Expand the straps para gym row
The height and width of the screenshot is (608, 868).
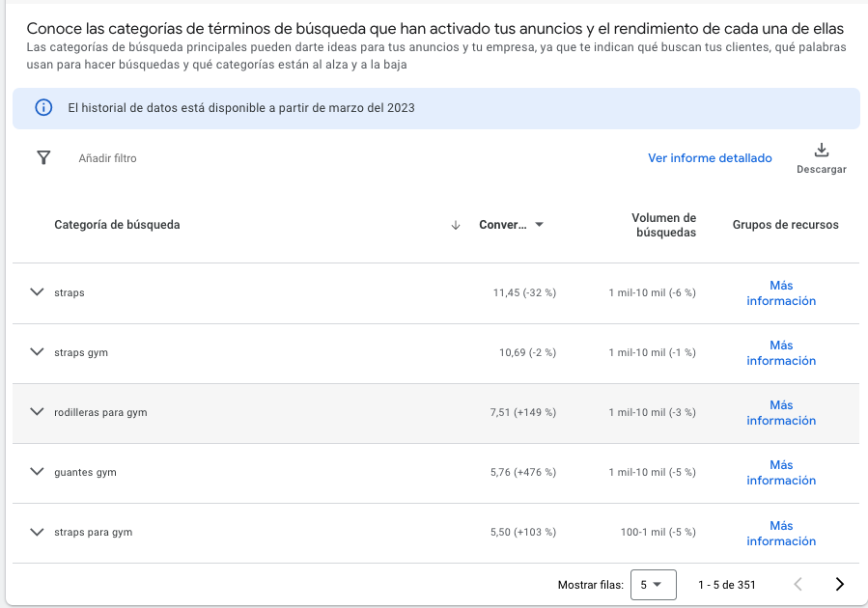[x=37, y=532]
